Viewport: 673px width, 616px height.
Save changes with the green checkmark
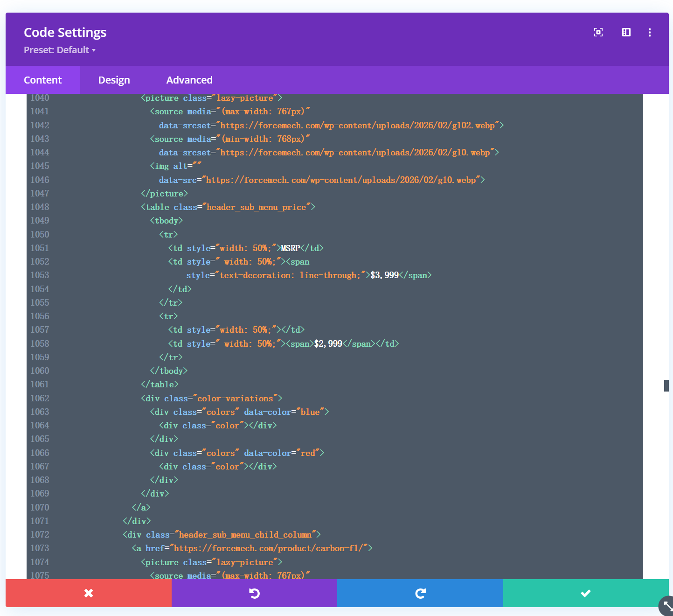point(585,593)
